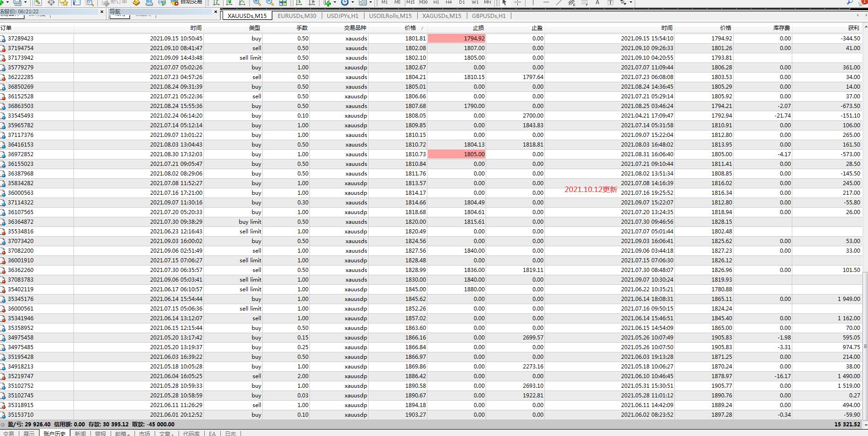
Task: Select the text tool letter A
Action: point(597,2)
